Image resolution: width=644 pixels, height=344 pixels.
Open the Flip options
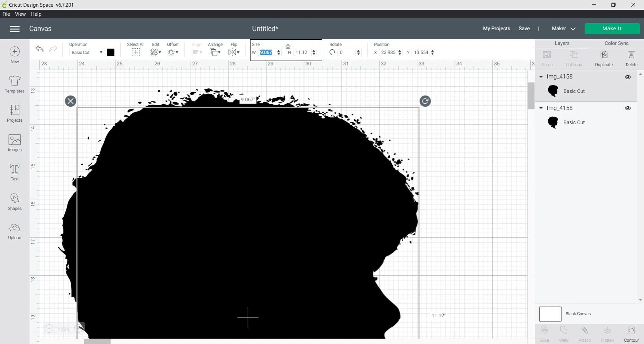pyautogui.click(x=234, y=53)
